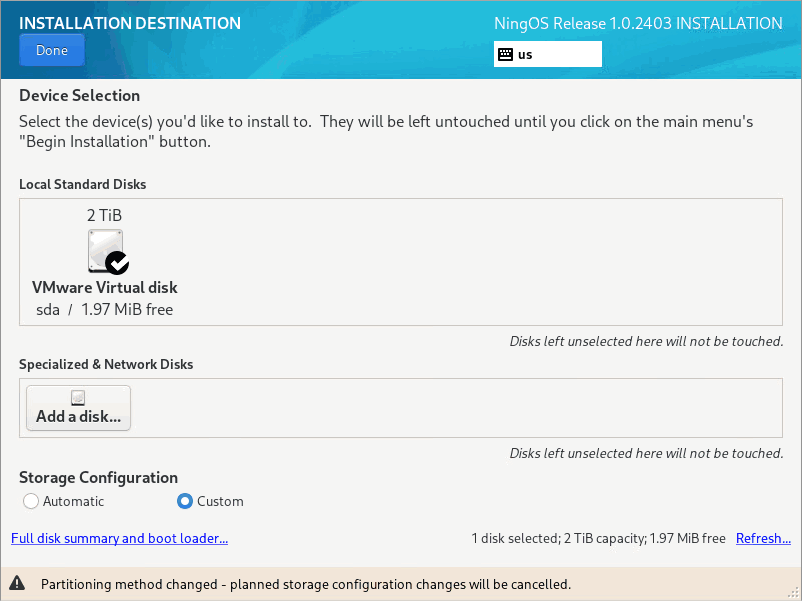
Task: Click the VMware Virtual disk name label
Action: click(x=104, y=287)
